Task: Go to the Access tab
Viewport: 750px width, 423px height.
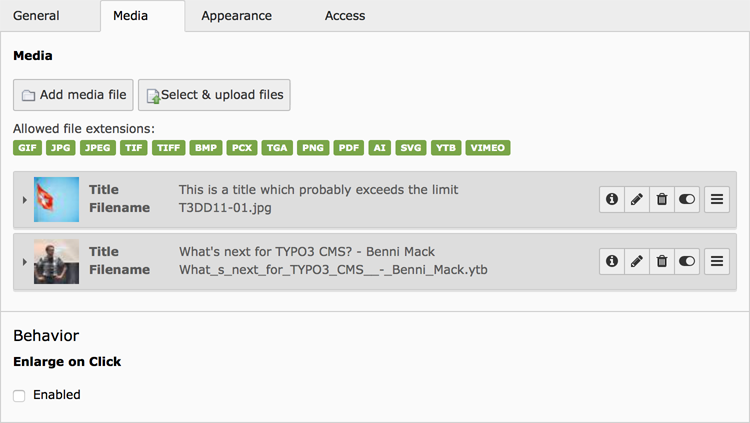Action: click(345, 16)
